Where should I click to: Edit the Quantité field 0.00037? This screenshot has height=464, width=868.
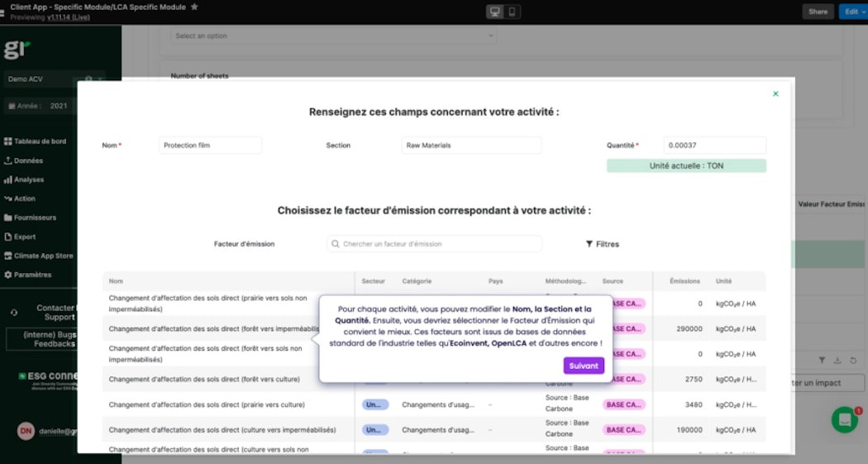click(715, 145)
